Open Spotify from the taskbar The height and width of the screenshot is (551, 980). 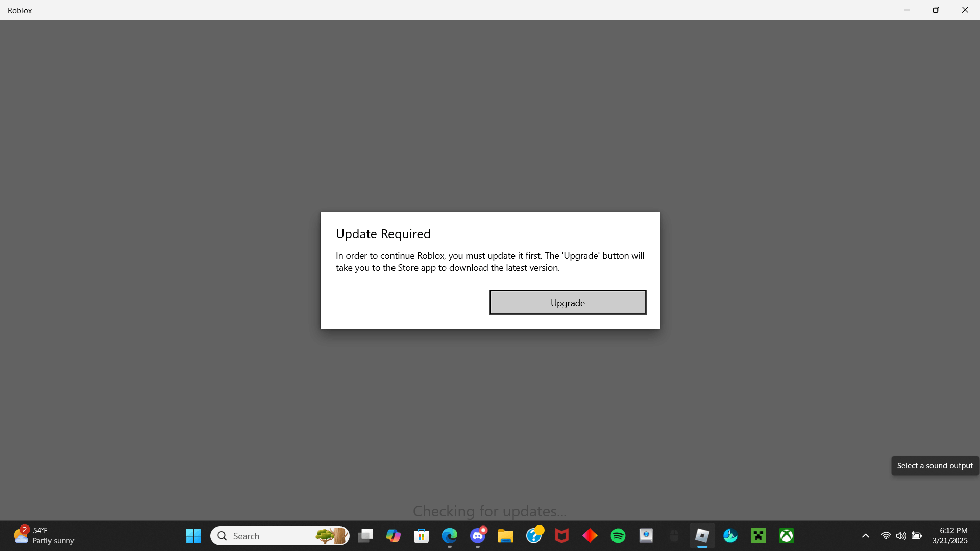(x=618, y=536)
